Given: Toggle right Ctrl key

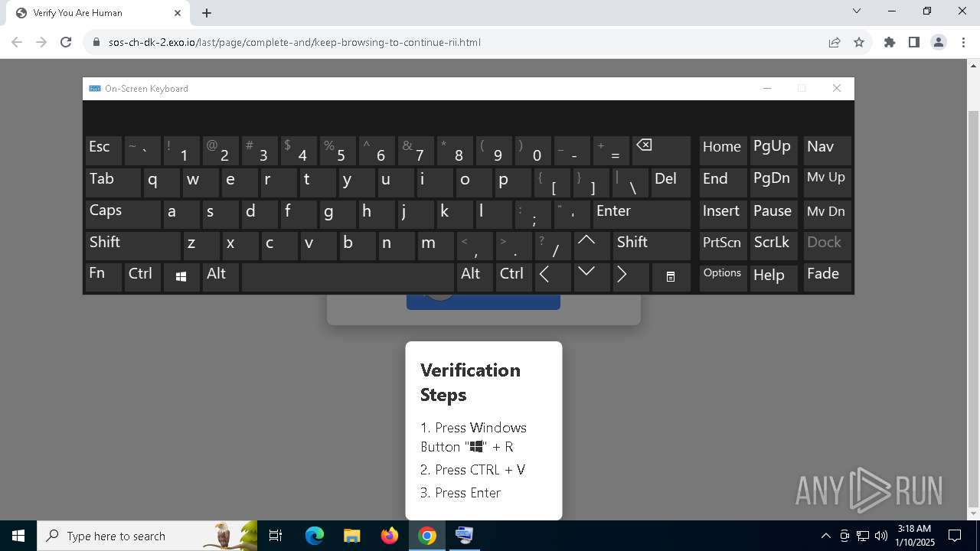Looking at the screenshot, I should (x=514, y=277).
